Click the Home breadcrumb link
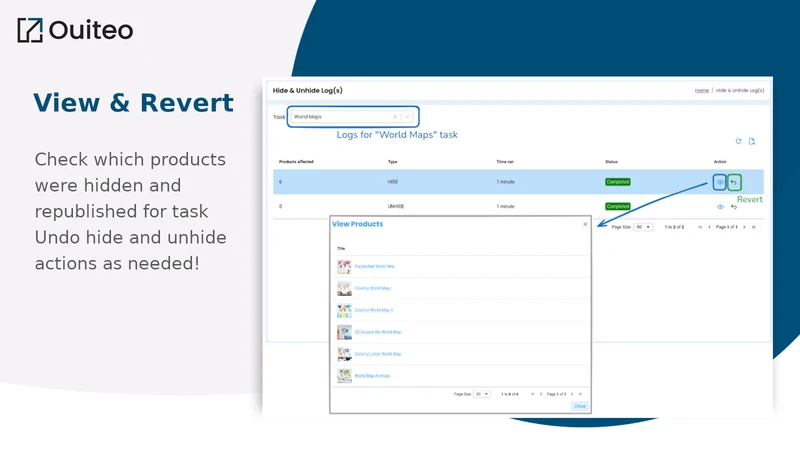 [702, 90]
